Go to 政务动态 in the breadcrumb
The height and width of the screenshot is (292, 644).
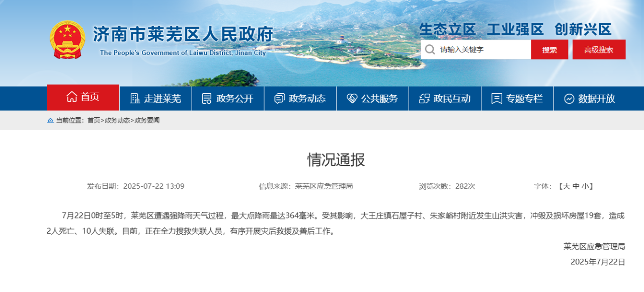tap(117, 120)
